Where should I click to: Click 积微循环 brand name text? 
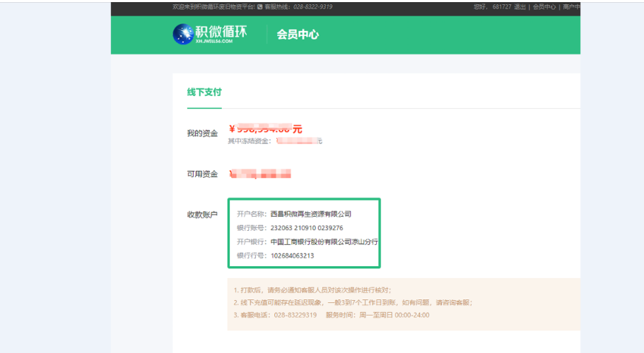221,32
